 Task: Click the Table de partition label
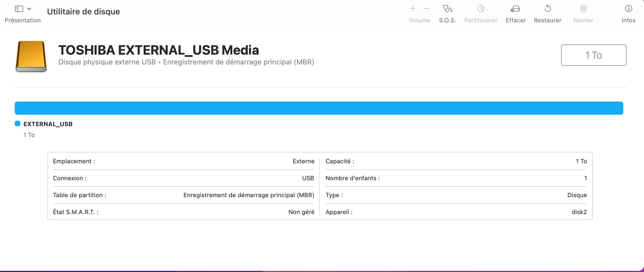point(80,195)
